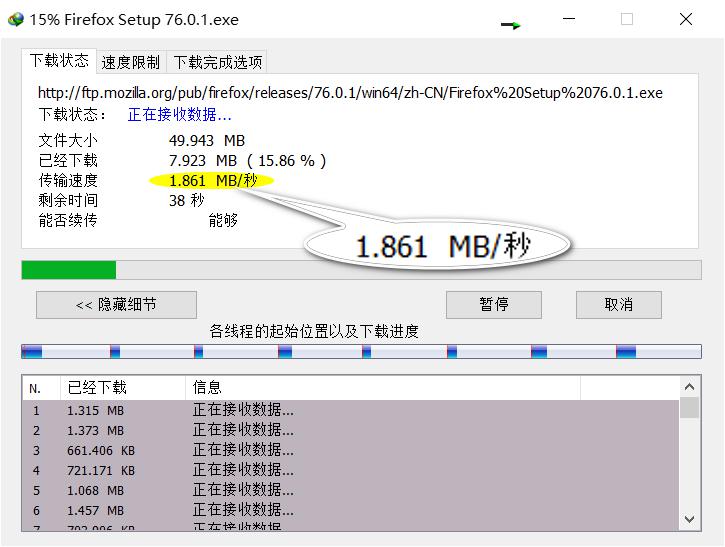Screen dimensions: 725x547
Task: Minimize the Firefox Setup download window
Action: (x=569, y=19)
